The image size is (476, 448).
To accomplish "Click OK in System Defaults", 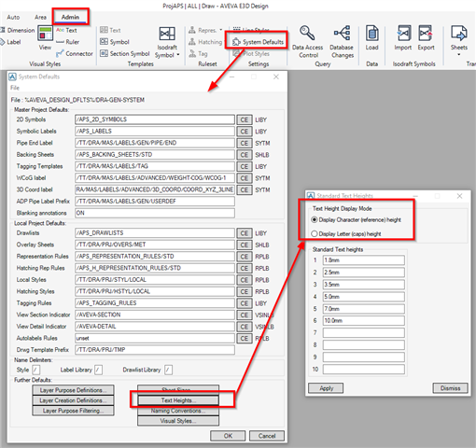I will point(228,436).
